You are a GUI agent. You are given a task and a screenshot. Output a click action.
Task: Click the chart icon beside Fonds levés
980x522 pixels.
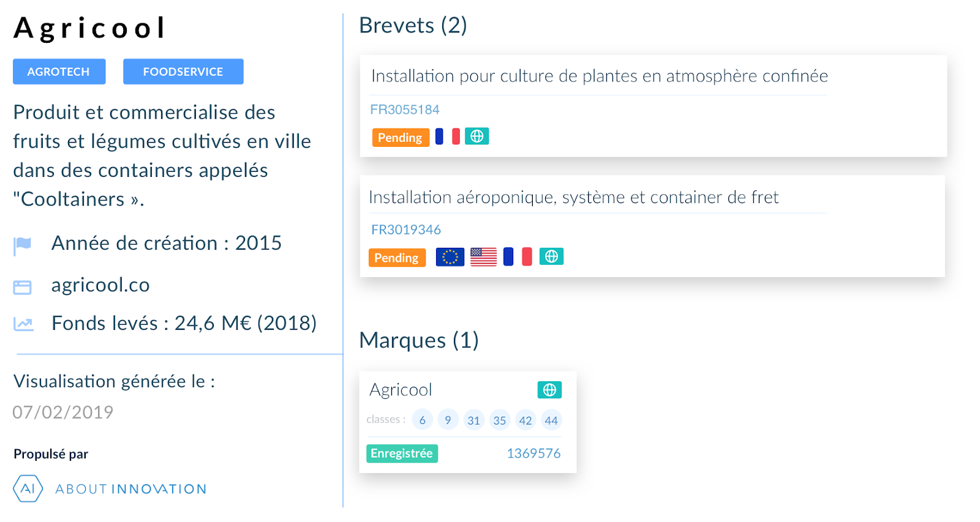coord(23,324)
